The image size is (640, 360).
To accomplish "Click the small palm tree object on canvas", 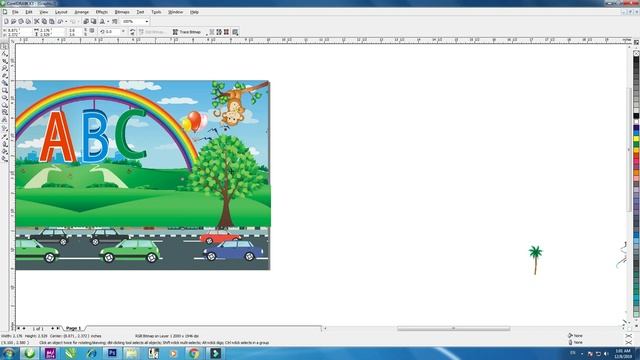I will tap(535, 260).
